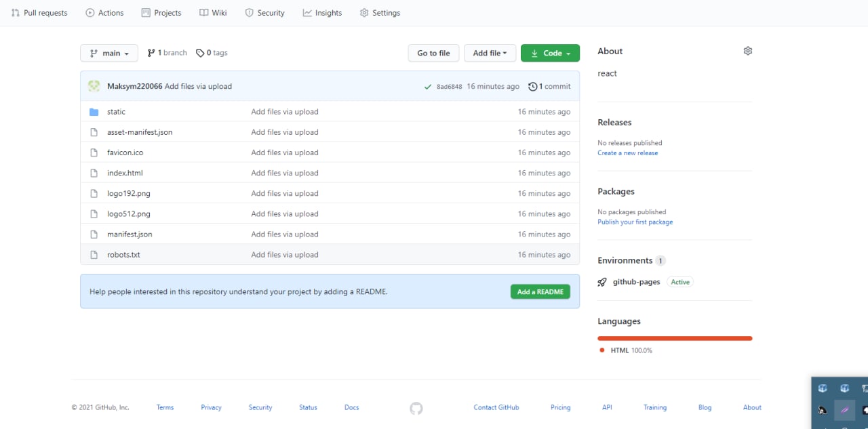The width and height of the screenshot is (868, 429).
Task: Open the logo512.png file
Action: point(129,213)
